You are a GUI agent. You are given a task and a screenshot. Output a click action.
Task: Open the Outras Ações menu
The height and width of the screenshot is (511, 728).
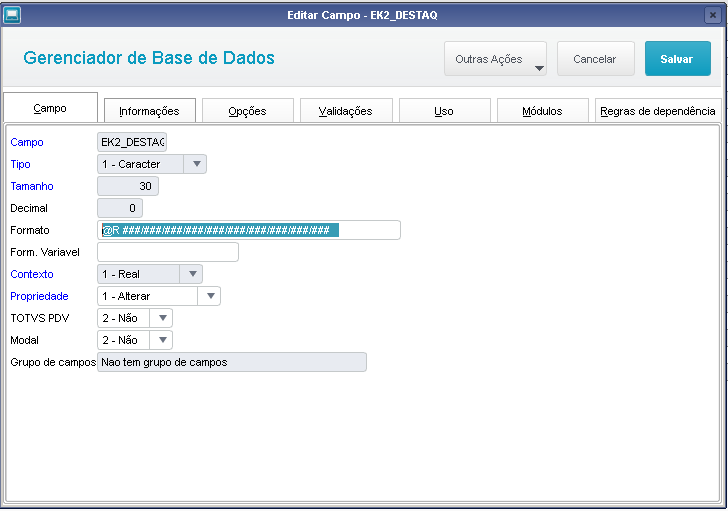pyautogui.click(x=495, y=59)
